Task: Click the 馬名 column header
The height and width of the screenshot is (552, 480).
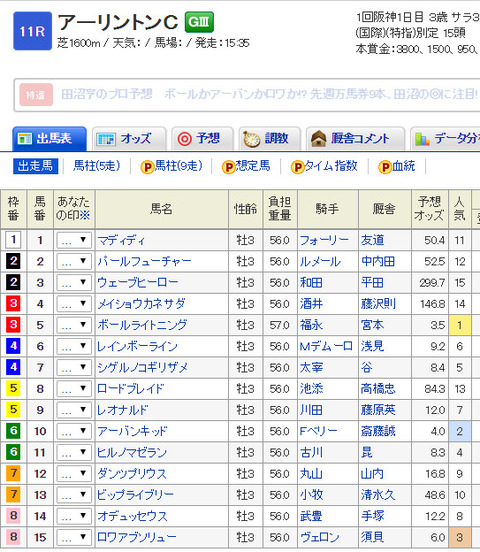Action: point(162,209)
